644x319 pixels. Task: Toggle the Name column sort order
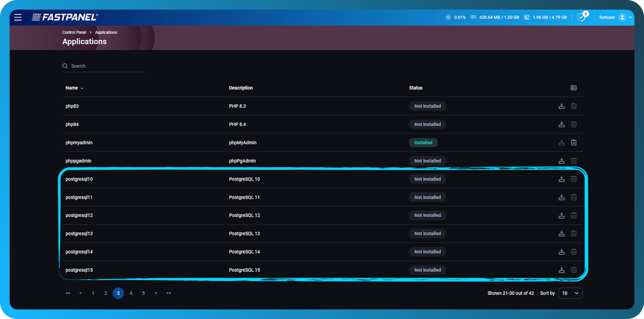(72, 87)
